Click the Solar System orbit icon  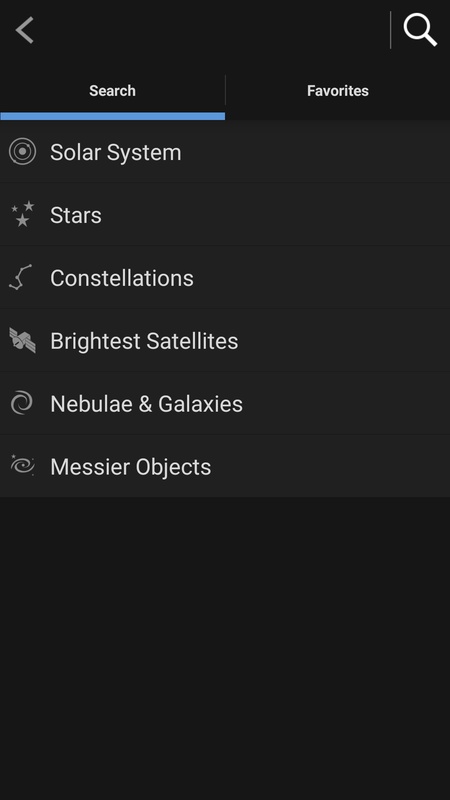[x=22, y=152]
